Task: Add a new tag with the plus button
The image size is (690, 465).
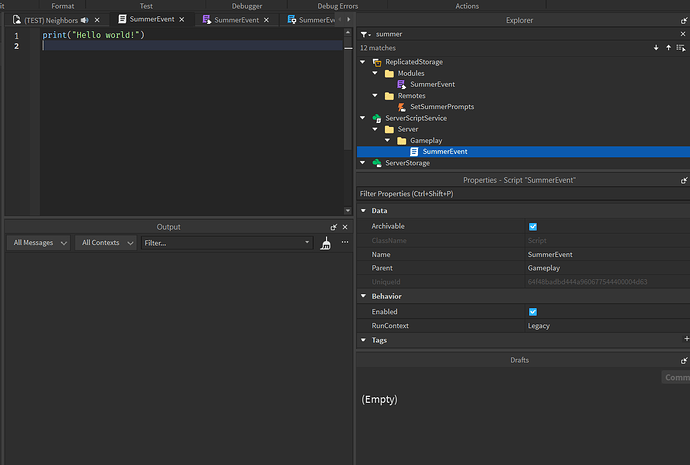Action: pyautogui.click(x=686, y=339)
